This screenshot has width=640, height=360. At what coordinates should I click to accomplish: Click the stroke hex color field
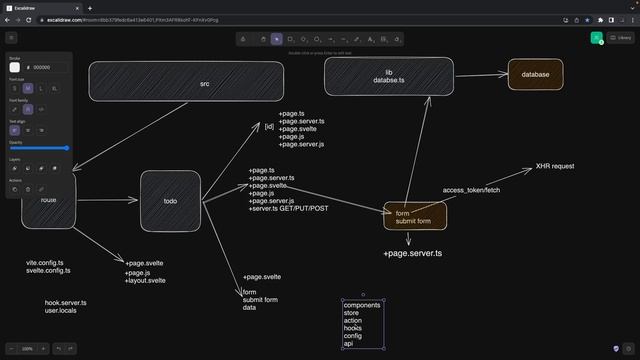click(48, 67)
